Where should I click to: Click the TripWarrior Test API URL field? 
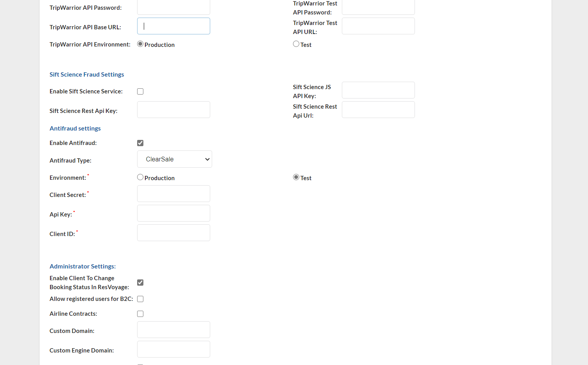[x=378, y=26]
